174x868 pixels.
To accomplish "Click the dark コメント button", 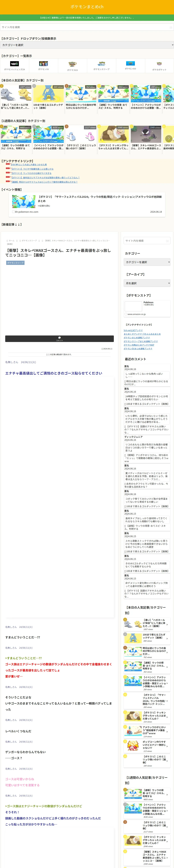I will coord(59,339).
